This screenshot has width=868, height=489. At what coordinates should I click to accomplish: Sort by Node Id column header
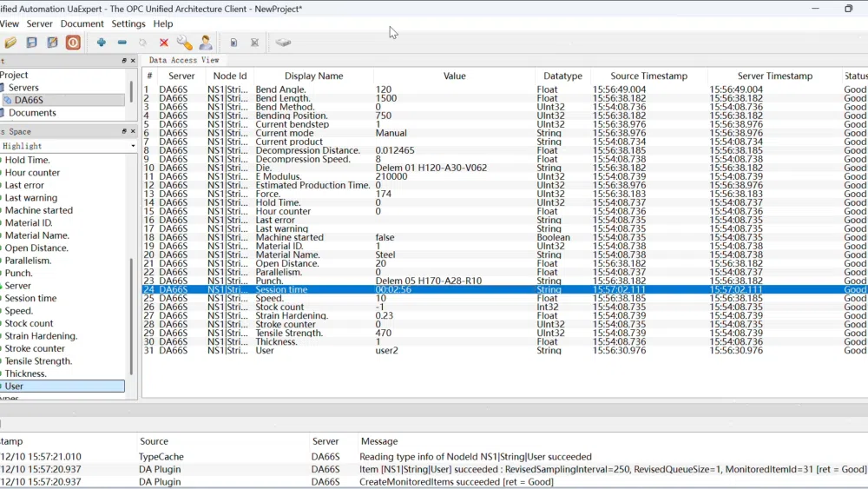tap(230, 76)
